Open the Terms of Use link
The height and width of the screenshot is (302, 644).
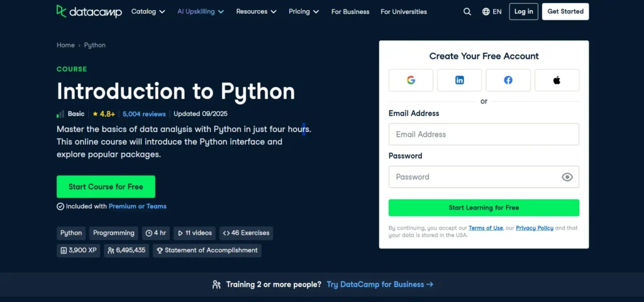click(x=486, y=228)
